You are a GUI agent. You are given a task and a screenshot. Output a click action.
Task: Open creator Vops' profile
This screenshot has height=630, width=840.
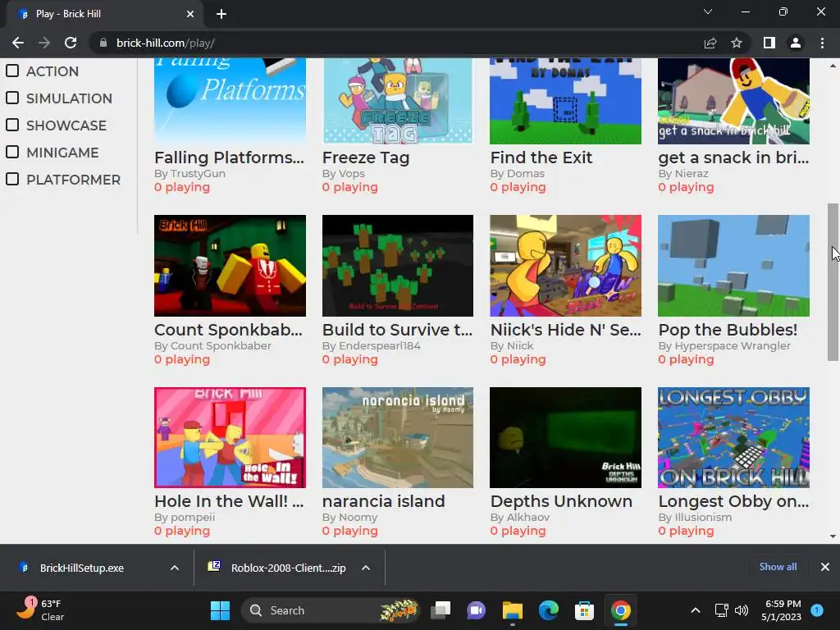point(351,174)
